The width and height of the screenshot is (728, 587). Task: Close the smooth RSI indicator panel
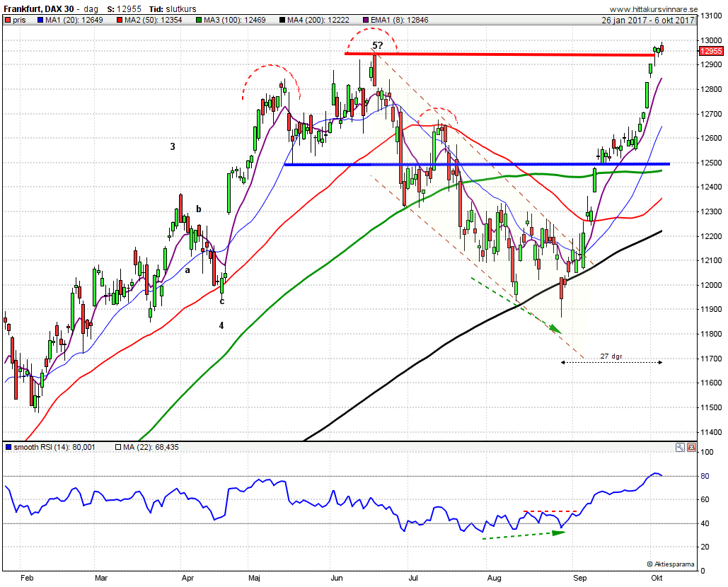click(x=691, y=448)
